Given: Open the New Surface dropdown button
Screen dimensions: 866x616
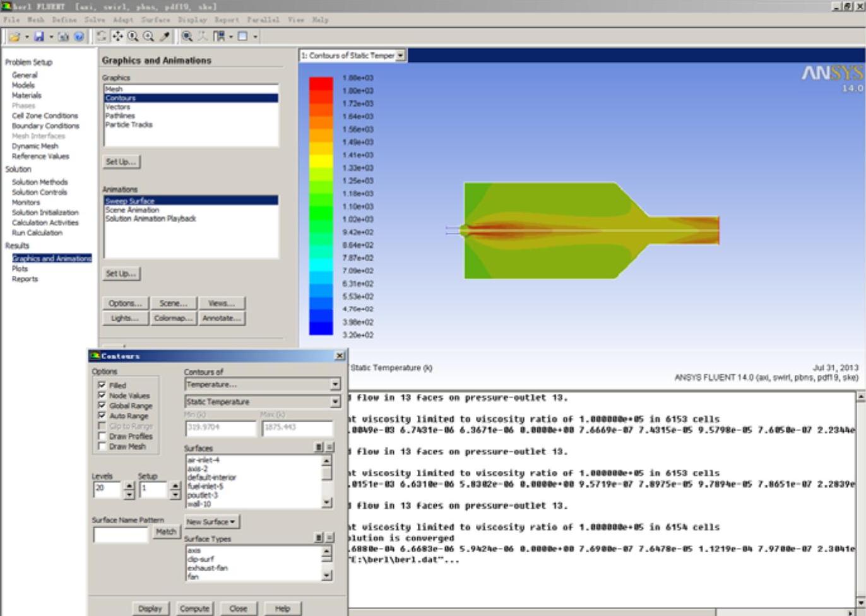Looking at the screenshot, I should [x=211, y=522].
